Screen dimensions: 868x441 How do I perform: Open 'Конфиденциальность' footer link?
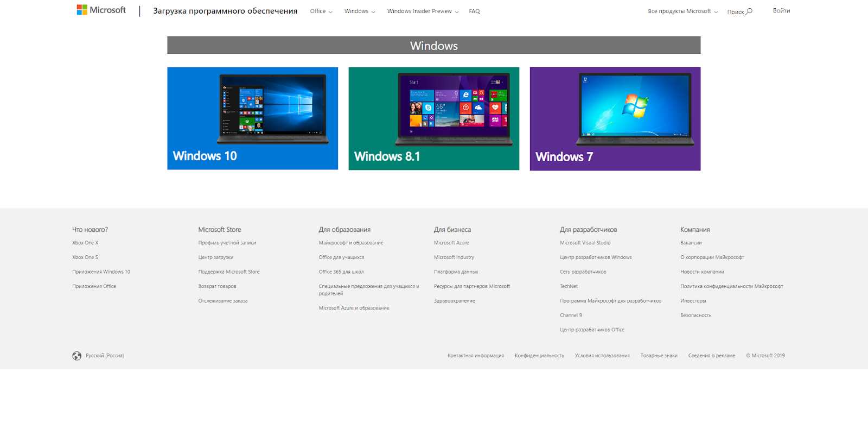tap(539, 356)
